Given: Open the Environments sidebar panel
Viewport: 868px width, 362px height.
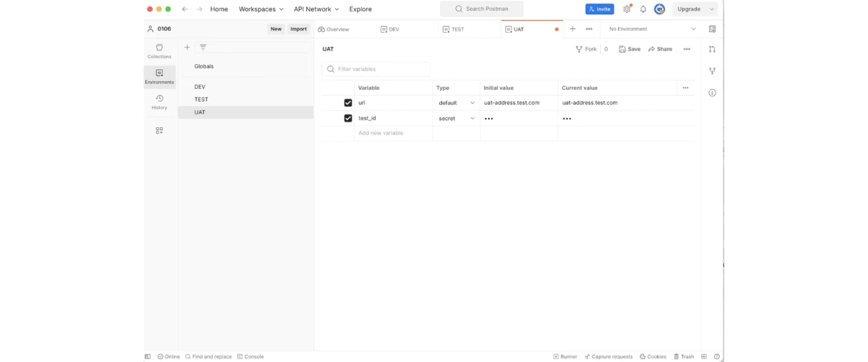Looking at the screenshot, I should click(x=159, y=76).
